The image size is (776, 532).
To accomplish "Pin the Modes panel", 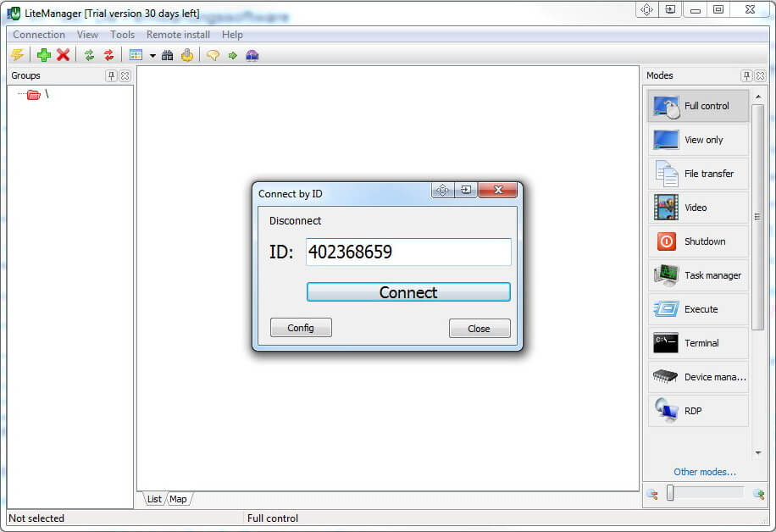I will [x=747, y=75].
